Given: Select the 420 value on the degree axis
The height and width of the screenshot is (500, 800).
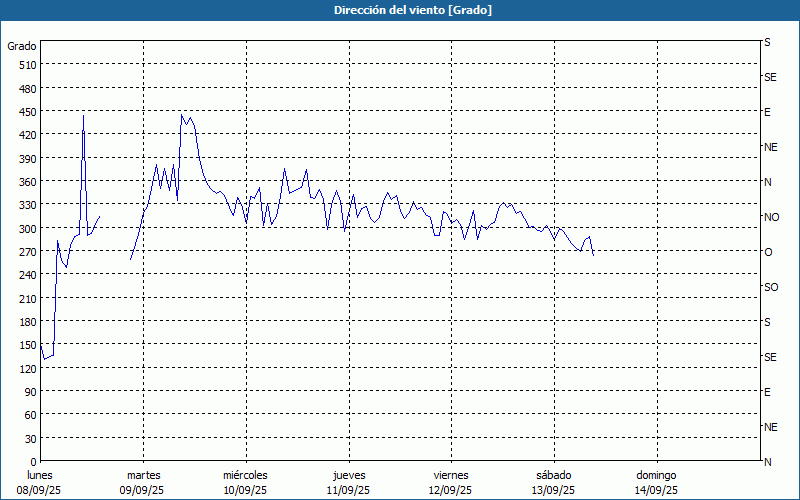Looking at the screenshot, I should click(x=29, y=135).
